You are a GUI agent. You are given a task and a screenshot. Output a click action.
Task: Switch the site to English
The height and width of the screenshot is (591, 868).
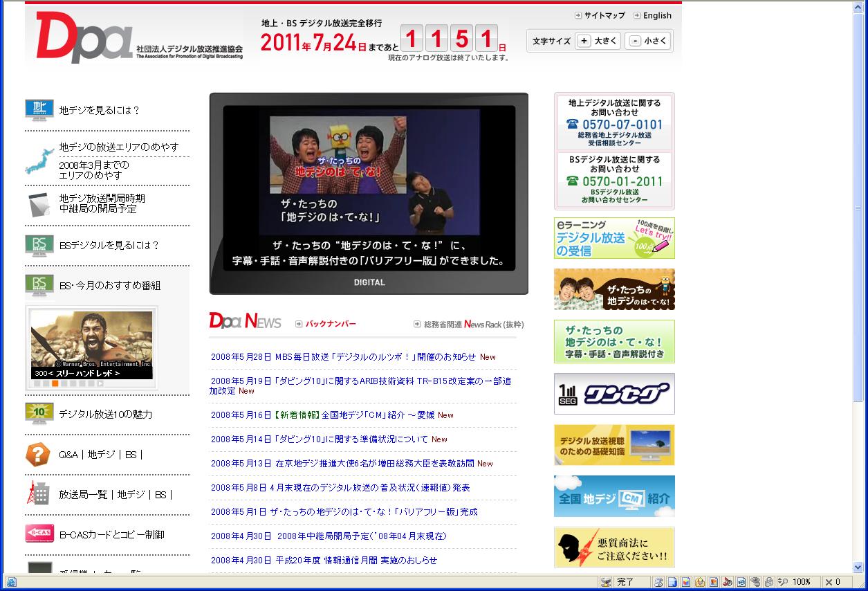pos(652,15)
